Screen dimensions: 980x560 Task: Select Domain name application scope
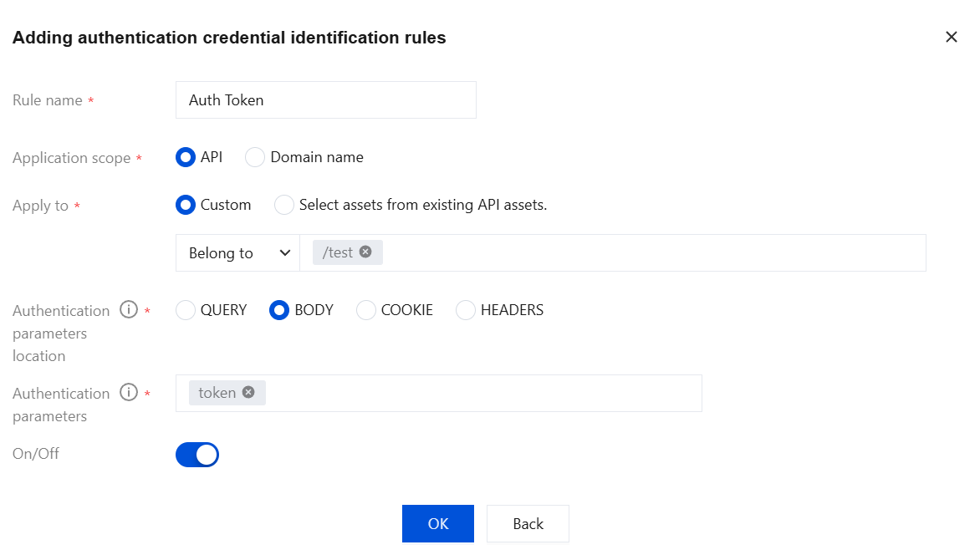254,157
